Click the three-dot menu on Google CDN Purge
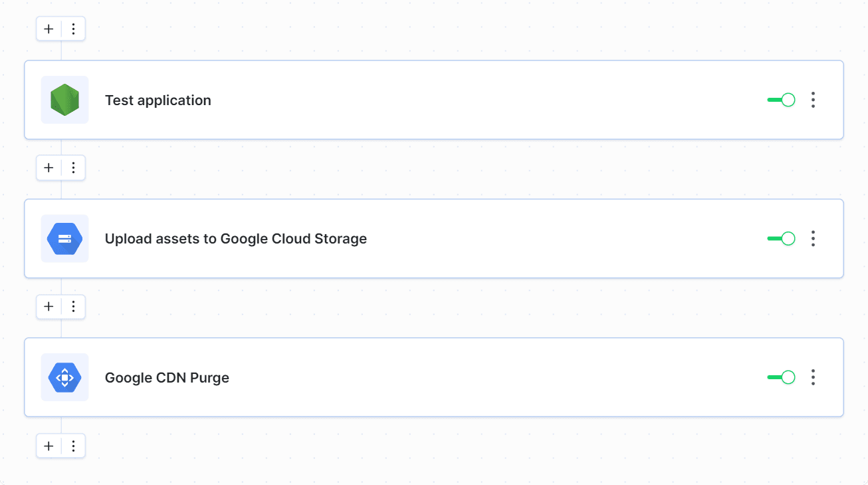Viewport: 868px width, 485px height. tap(813, 377)
